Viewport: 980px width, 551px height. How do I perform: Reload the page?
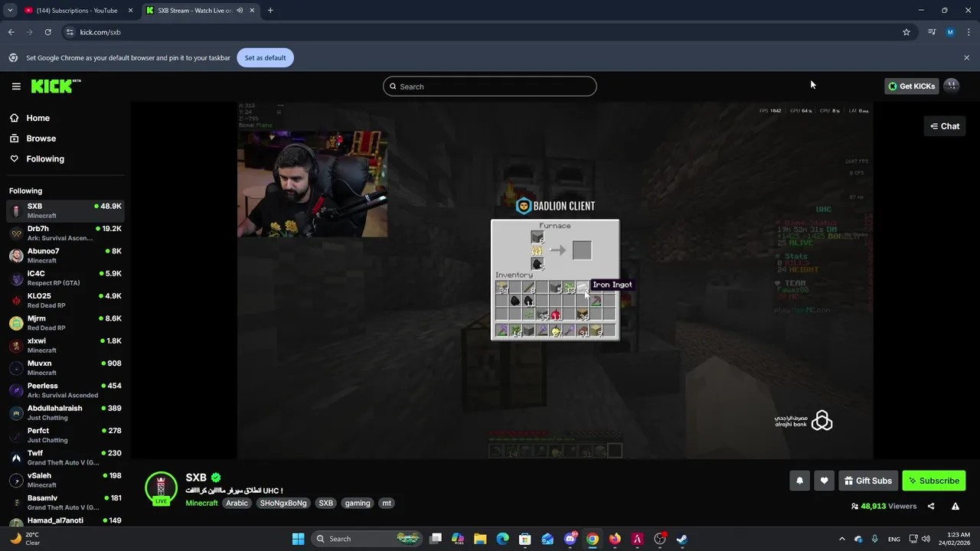[x=47, y=32]
